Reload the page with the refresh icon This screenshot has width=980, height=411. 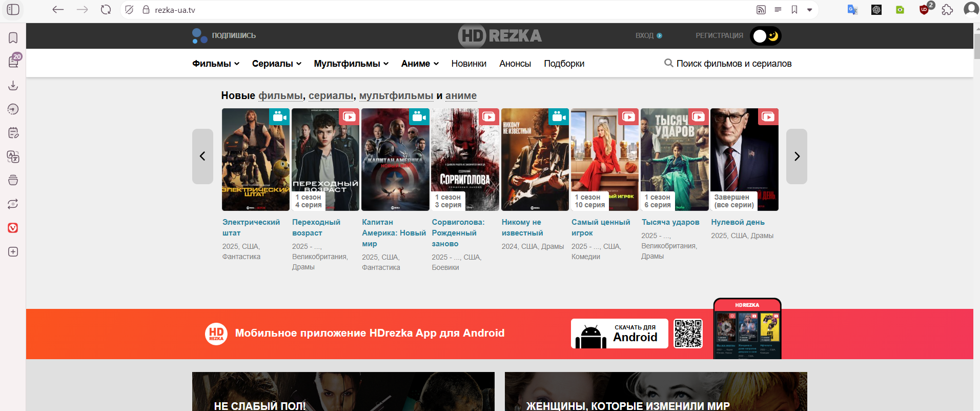106,10
